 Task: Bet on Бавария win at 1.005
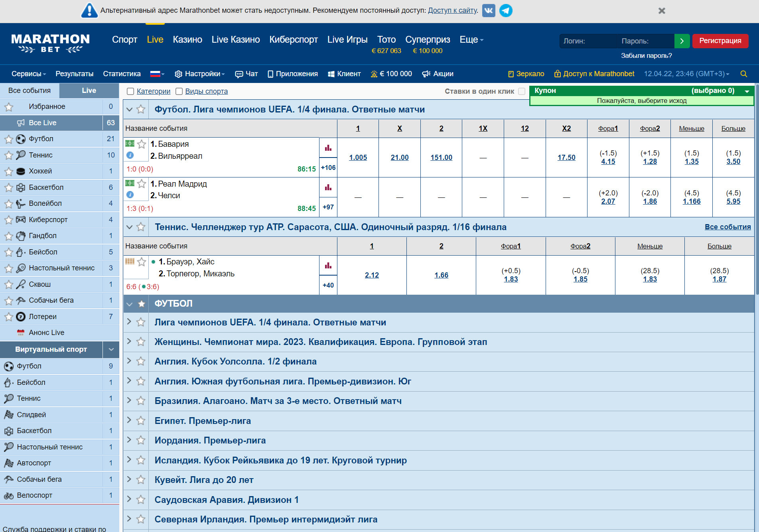[x=358, y=158]
